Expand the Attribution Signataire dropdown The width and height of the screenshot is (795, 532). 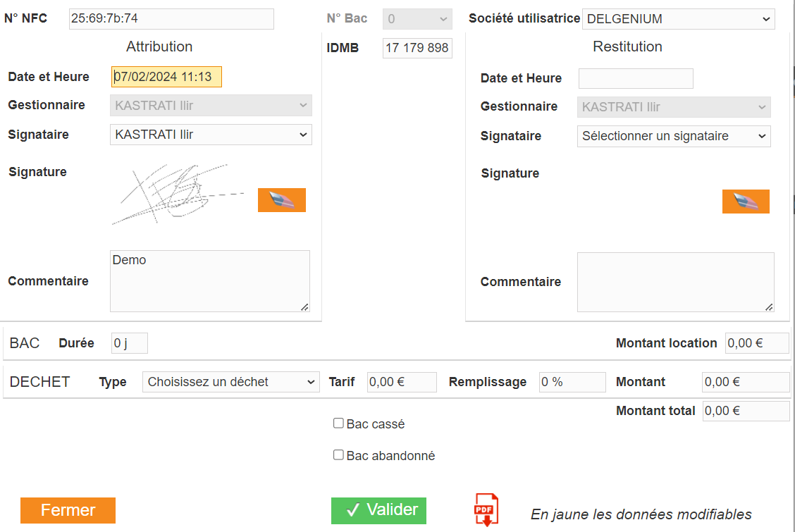tap(211, 135)
